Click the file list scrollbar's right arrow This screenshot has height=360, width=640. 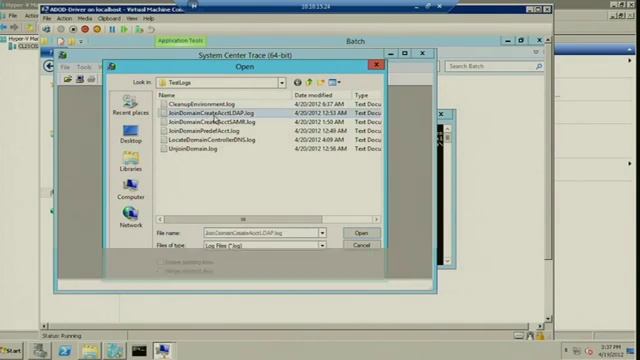point(376,220)
